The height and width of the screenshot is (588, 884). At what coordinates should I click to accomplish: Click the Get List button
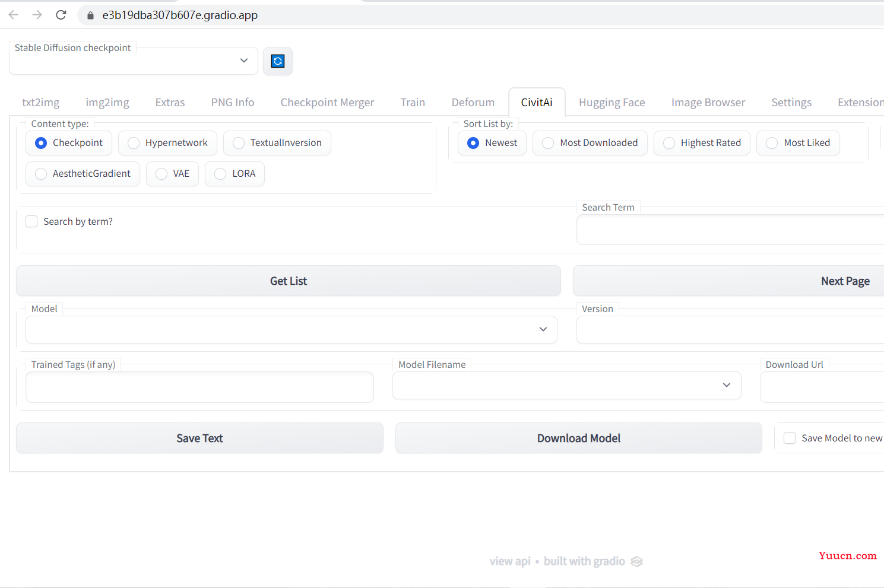coord(289,281)
